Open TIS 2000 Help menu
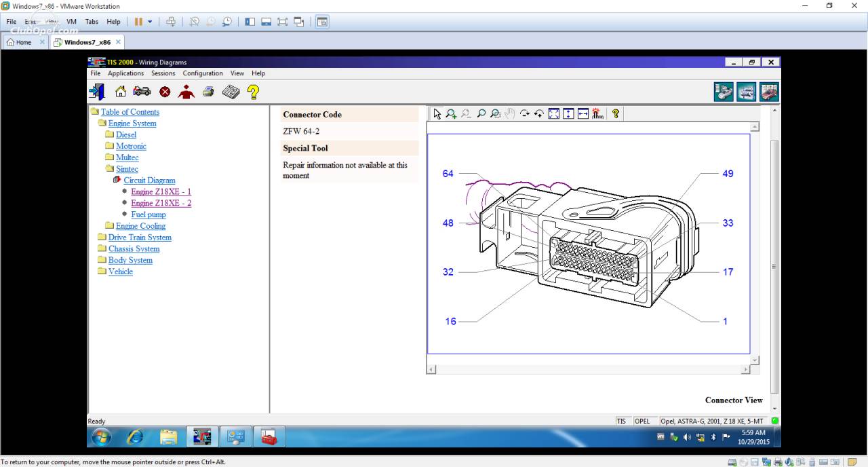The image size is (868, 467). [x=258, y=73]
